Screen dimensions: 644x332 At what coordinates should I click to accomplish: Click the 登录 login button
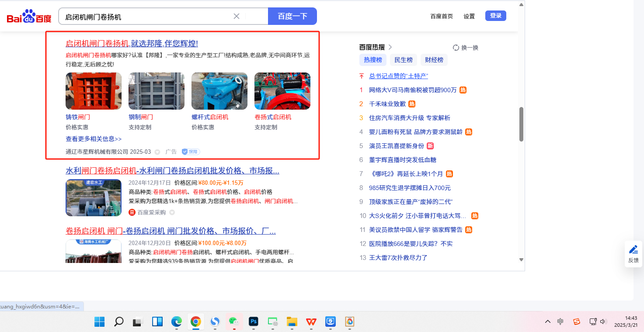click(495, 16)
